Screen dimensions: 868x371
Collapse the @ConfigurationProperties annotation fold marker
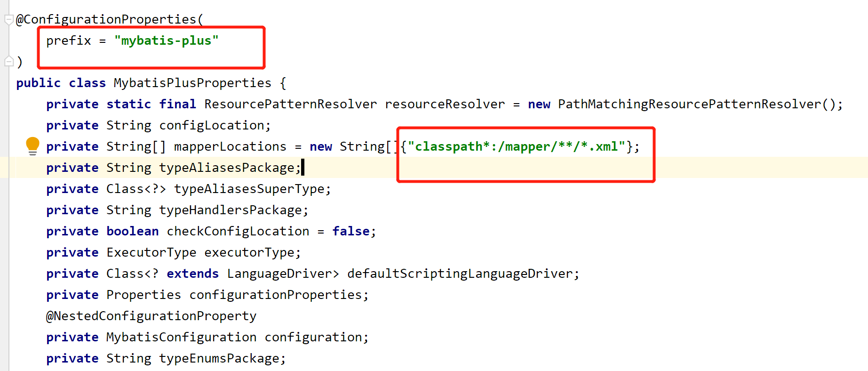point(8,20)
